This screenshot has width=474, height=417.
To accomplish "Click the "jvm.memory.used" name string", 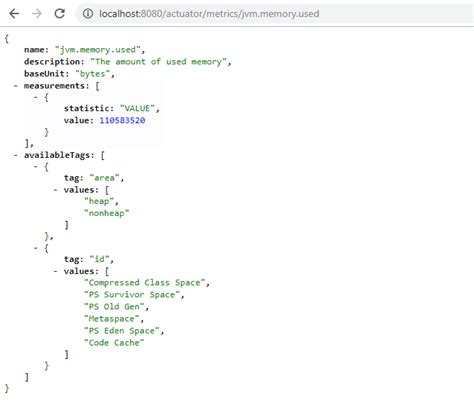I will point(98,50).
